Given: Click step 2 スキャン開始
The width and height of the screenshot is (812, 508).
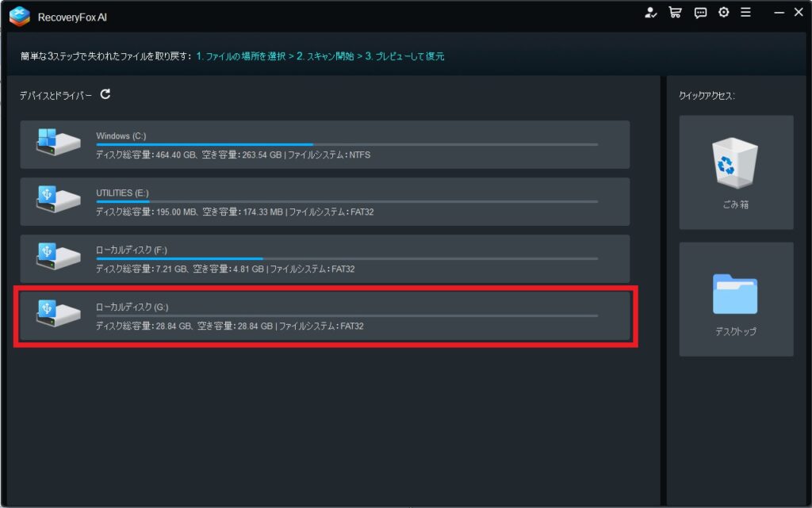Looking at the screenshot, I should (325, 55).
